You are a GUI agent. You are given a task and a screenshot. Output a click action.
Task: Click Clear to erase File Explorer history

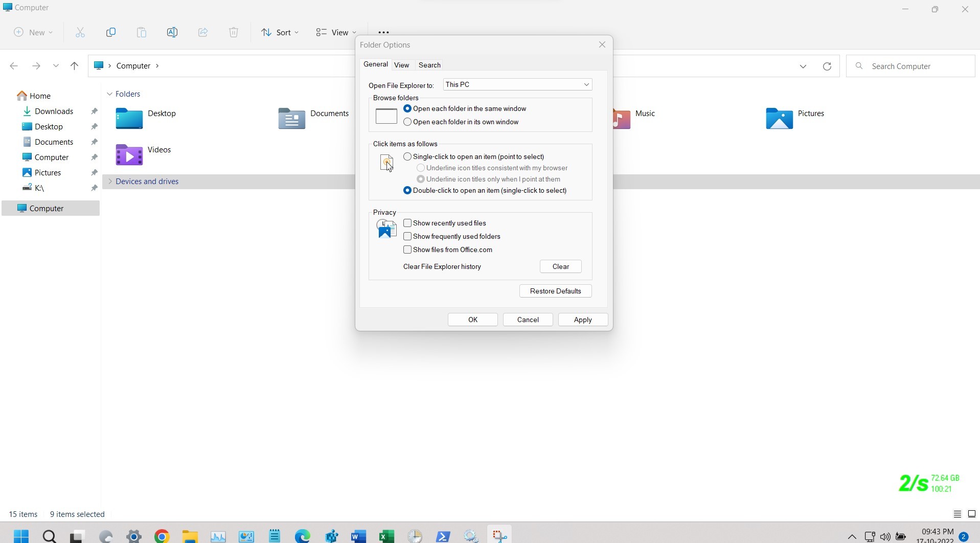click(561, 266)
